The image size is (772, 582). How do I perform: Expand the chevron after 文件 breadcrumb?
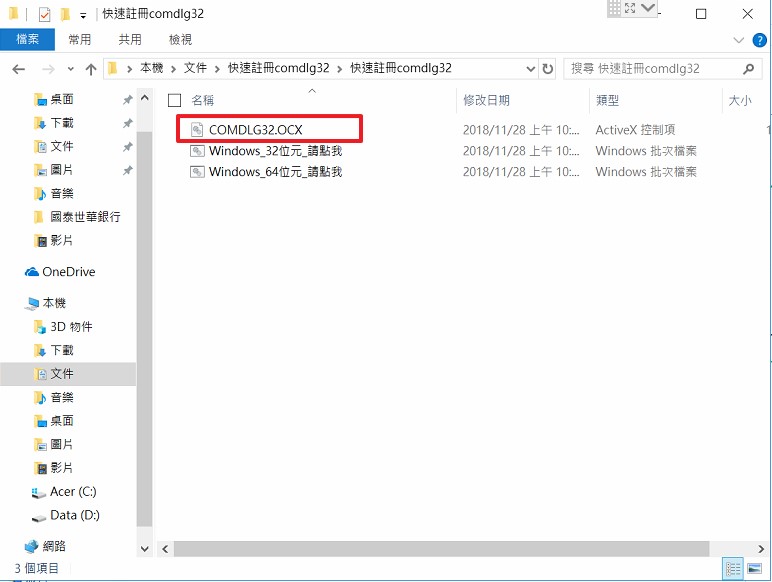point(217,69)
